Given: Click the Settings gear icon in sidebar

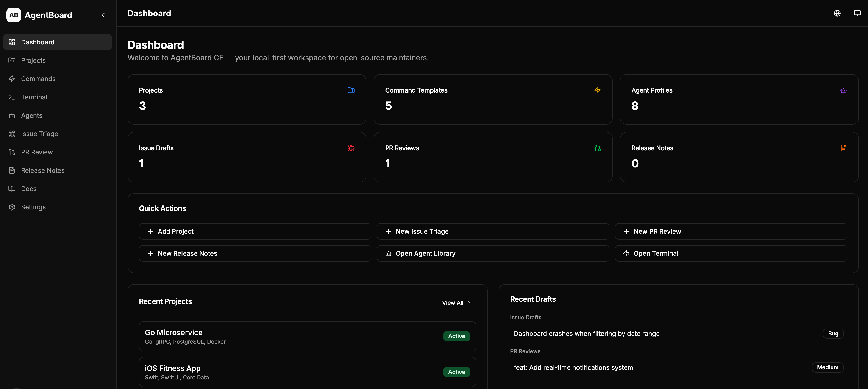Looking at the screenshot, I should (12, 207).
